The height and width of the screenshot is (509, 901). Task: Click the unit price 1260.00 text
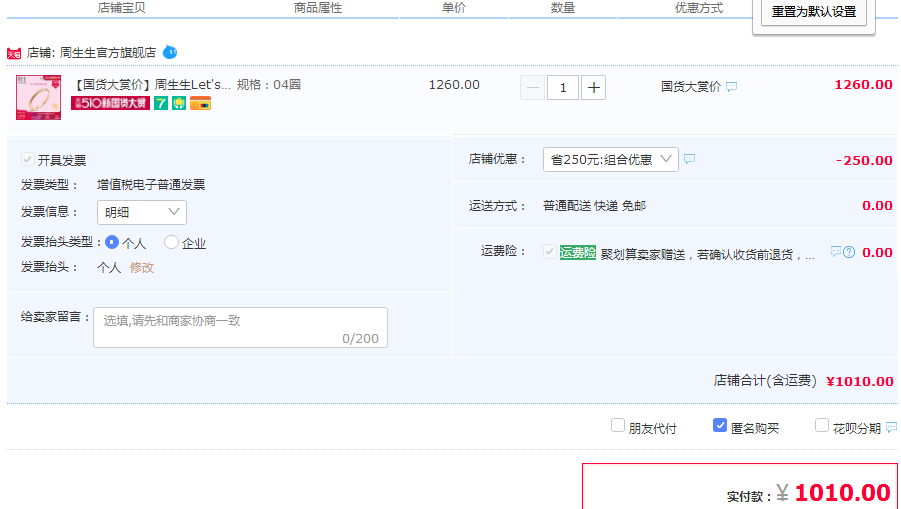[x=454, y=85]
